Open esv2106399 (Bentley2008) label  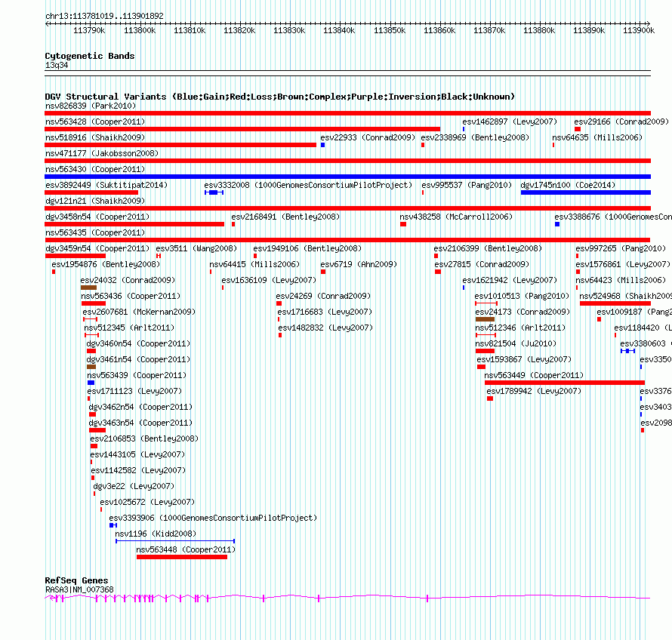[488, 248]
